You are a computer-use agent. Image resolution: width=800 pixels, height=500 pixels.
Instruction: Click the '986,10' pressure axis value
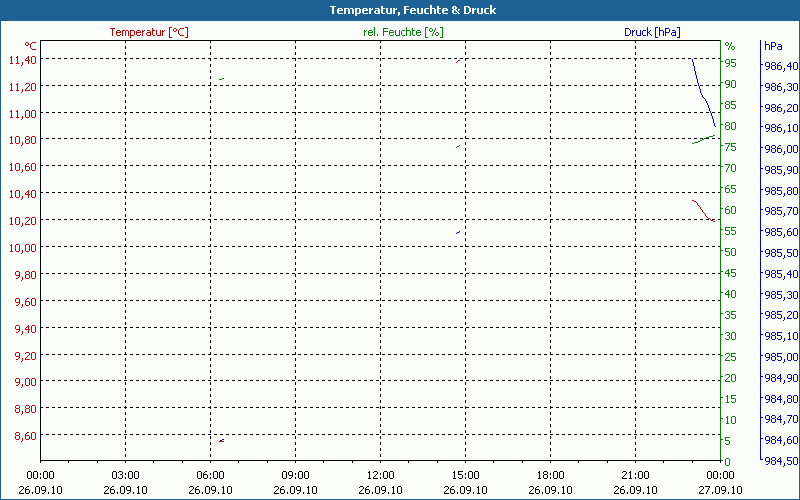(781, 129)
